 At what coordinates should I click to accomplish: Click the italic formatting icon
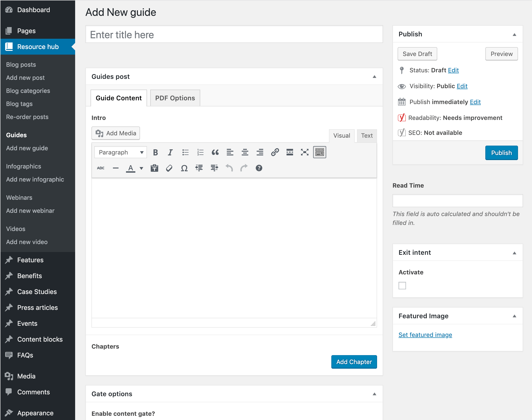coord(170,152)
